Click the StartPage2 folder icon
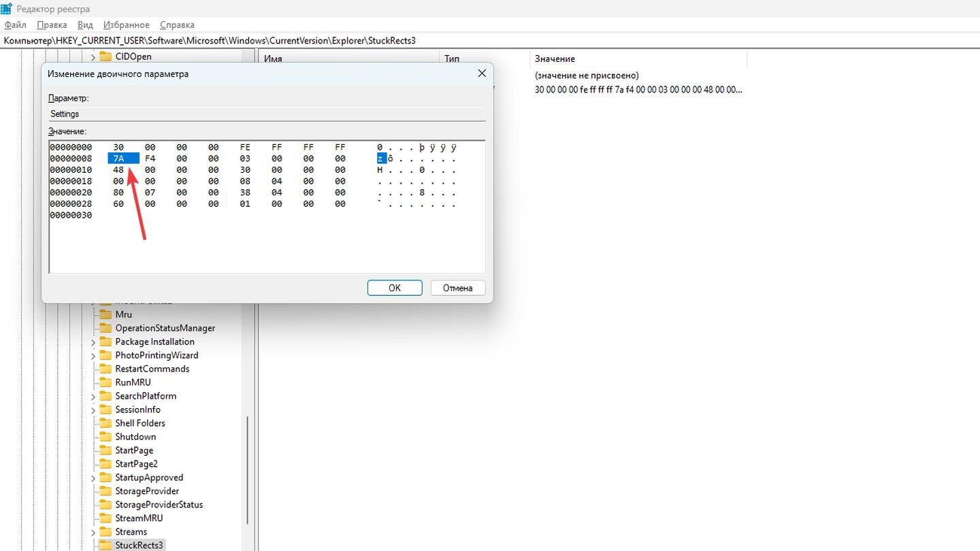The image size is (980, 551). [105, 464]
